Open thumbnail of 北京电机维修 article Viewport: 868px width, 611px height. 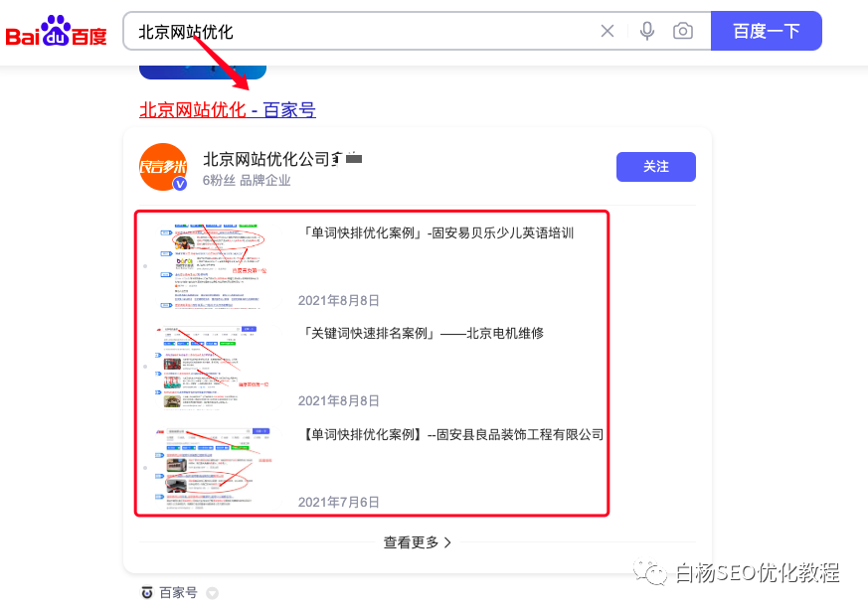(218, 368)
